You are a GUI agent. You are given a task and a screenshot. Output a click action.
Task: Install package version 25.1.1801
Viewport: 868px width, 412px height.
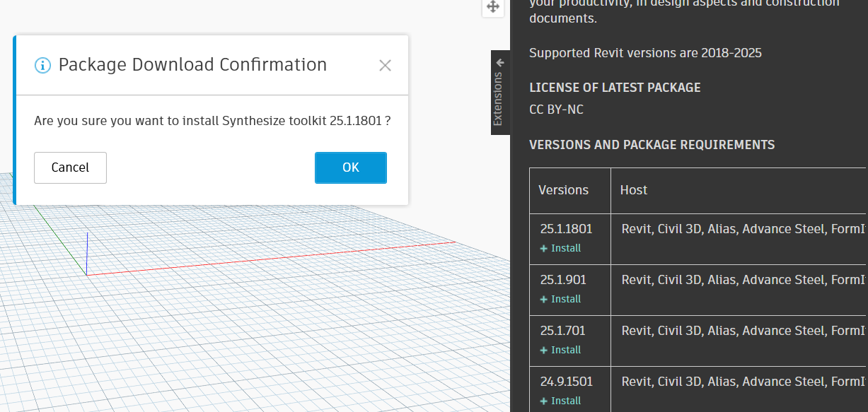[561, 248]
